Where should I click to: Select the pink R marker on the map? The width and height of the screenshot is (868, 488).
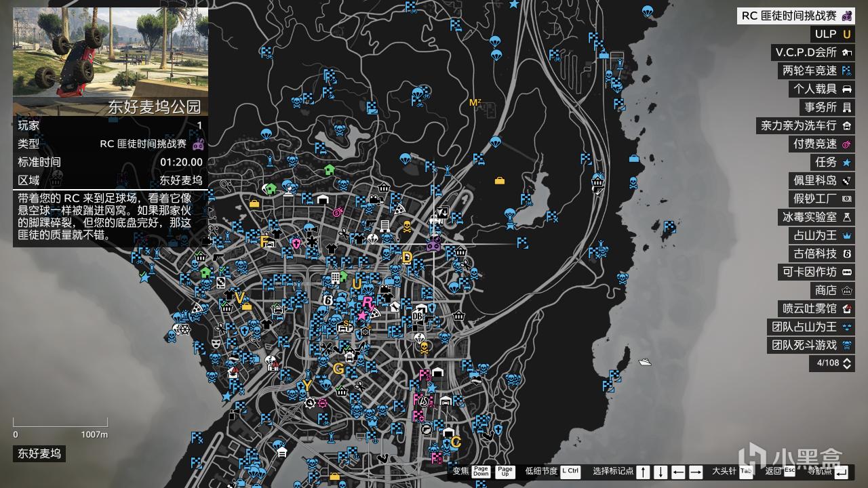tap(368, 302)
